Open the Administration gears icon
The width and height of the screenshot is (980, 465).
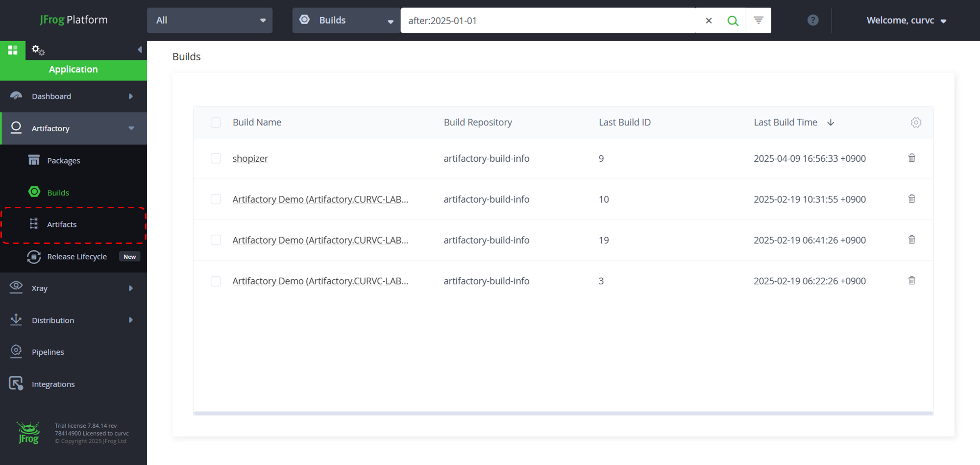click(38, 50)
